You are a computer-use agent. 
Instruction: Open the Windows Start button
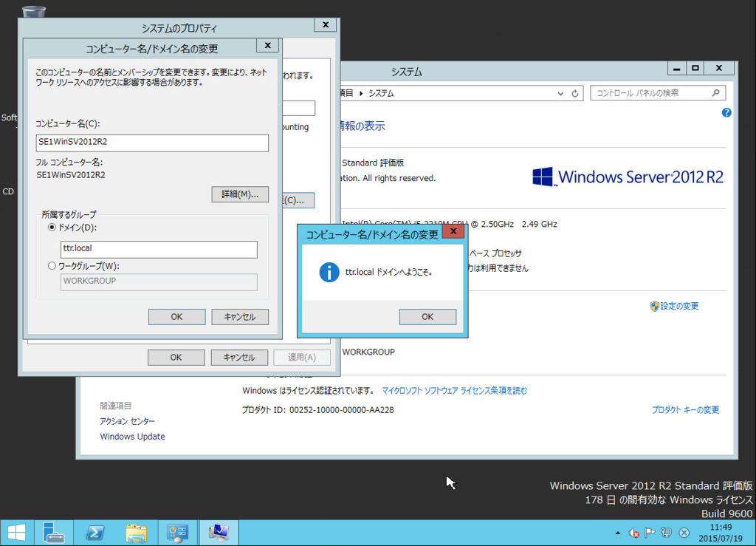tap(17, 533)
